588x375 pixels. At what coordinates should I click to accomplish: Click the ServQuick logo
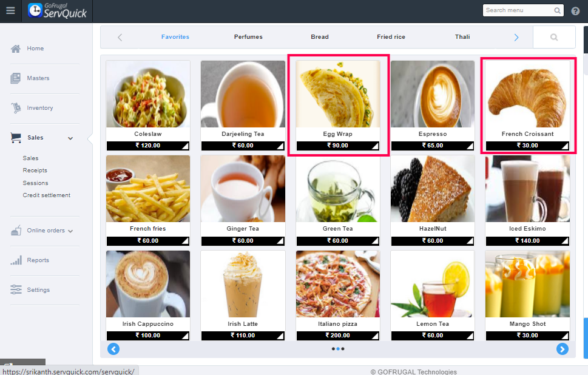(58, 10)
